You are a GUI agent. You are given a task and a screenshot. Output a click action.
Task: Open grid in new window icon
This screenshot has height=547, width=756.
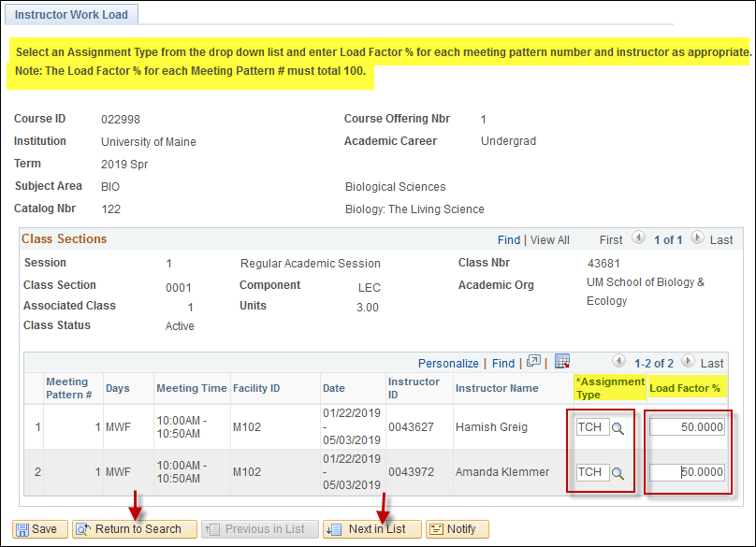pos(533,361)
